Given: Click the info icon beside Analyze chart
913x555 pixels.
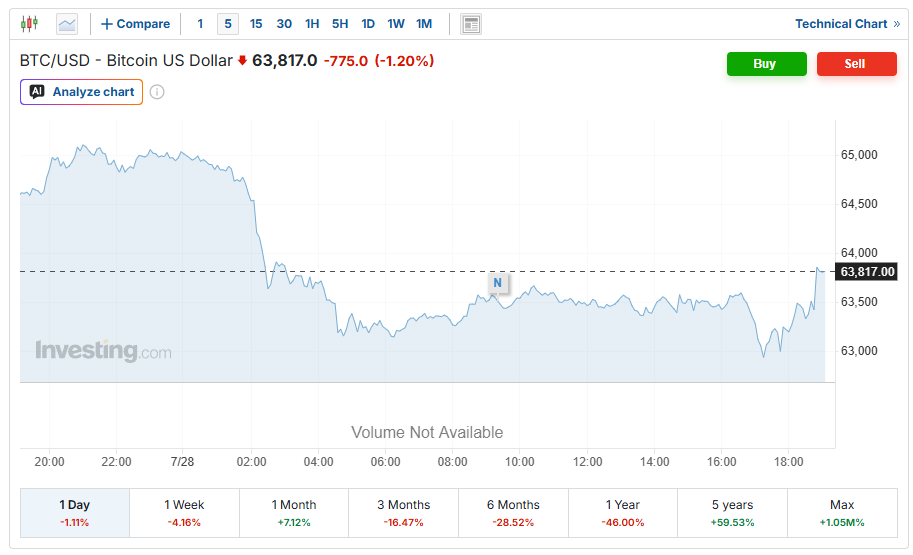Looking at the screenshot, I should point(157,92).
